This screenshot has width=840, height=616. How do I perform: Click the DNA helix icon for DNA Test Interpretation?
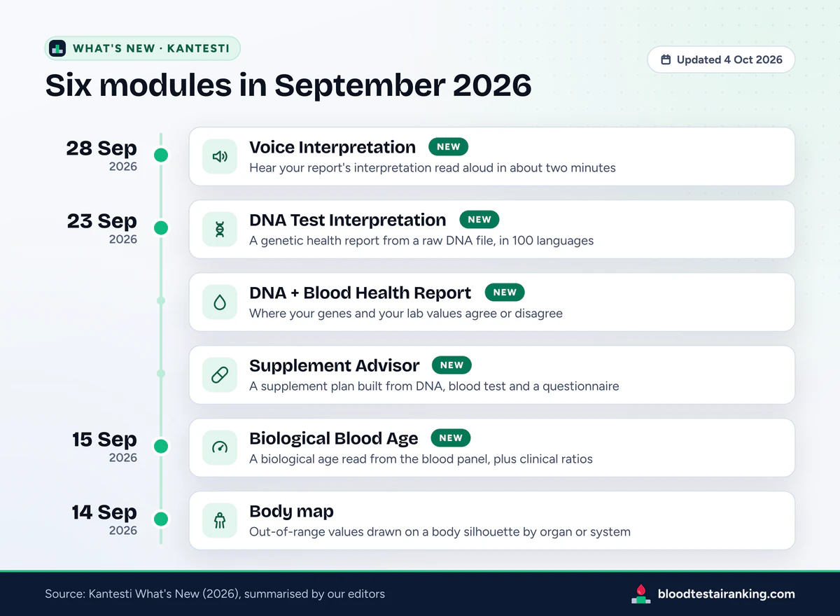(220, 230)
